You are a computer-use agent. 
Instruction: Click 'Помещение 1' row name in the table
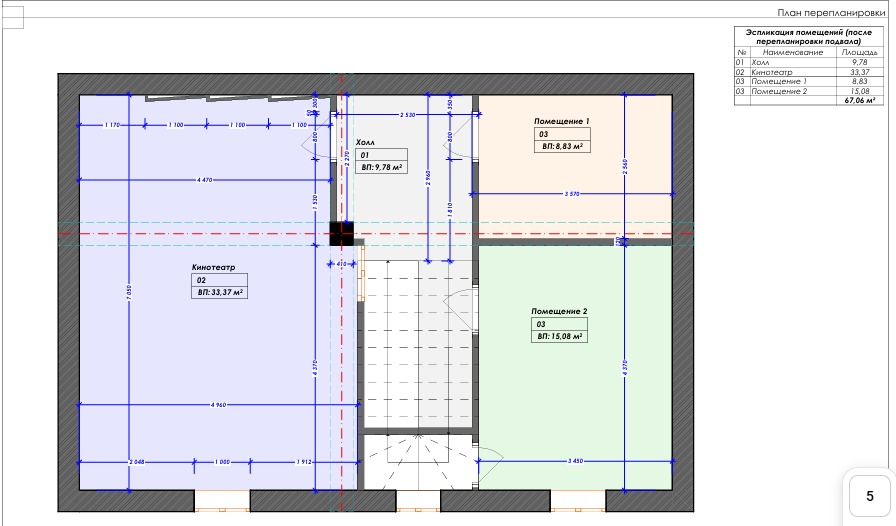pyautogui.click(x=779, y=81)
